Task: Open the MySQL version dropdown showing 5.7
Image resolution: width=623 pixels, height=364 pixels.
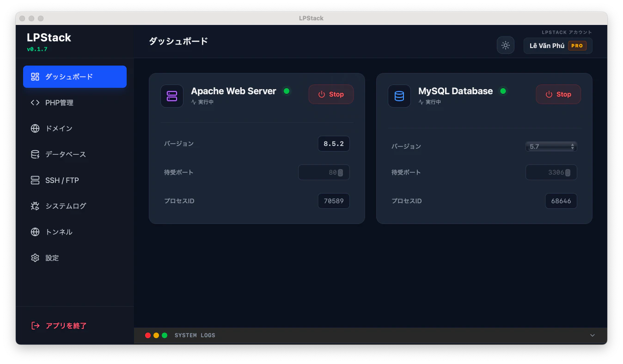Action: (x=551, y=146)
